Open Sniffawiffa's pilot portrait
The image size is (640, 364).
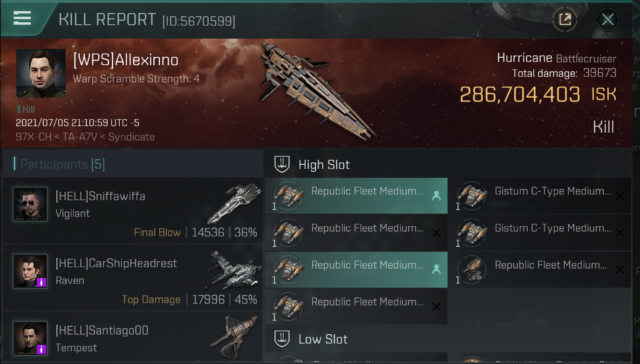[x=30, y=204]
